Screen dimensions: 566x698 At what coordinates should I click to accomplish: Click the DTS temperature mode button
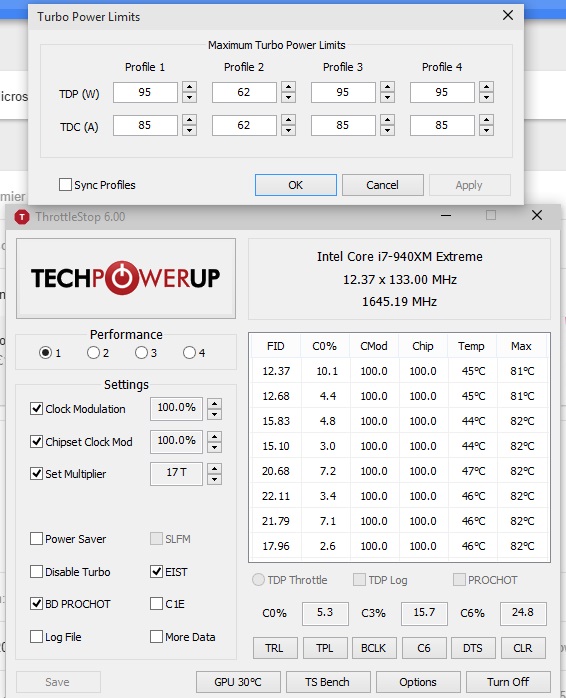pyautogui.click(x=473, y=648)
